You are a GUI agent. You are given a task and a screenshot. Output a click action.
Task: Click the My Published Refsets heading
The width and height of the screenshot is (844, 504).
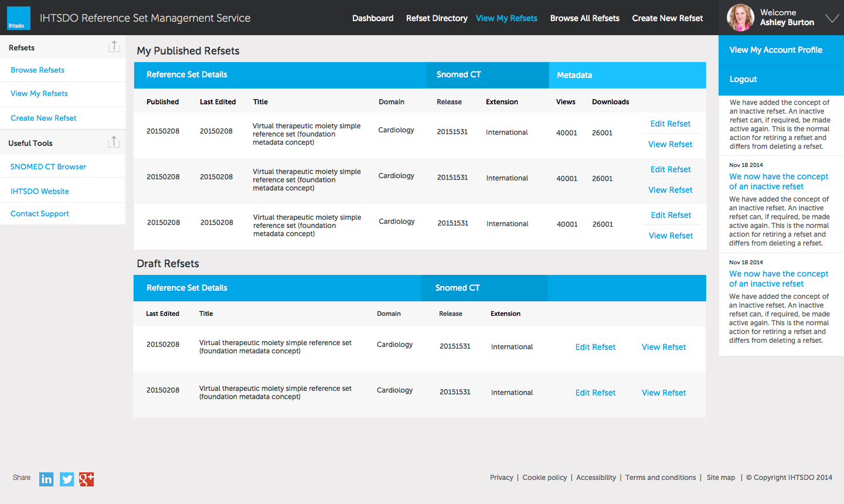[188, 51]
